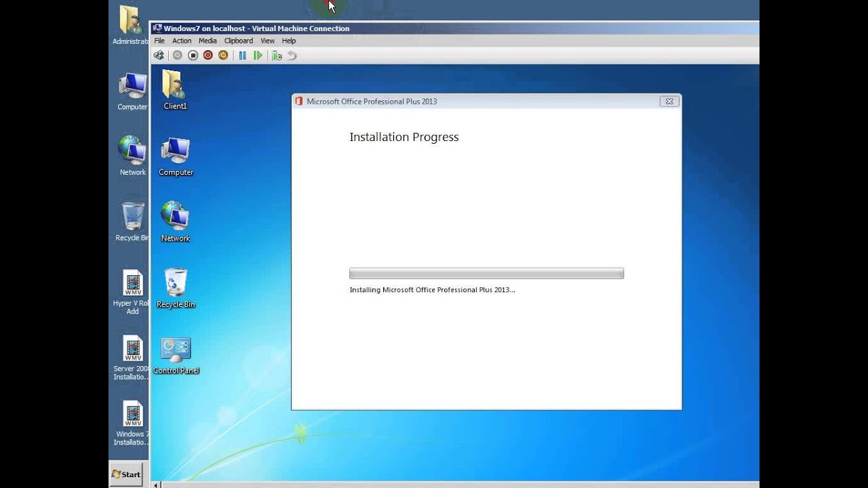Select the Network icon inside the VM desktop
This screenshot has height=488, width=868.
pyautogui.click(x=176, y=222)
